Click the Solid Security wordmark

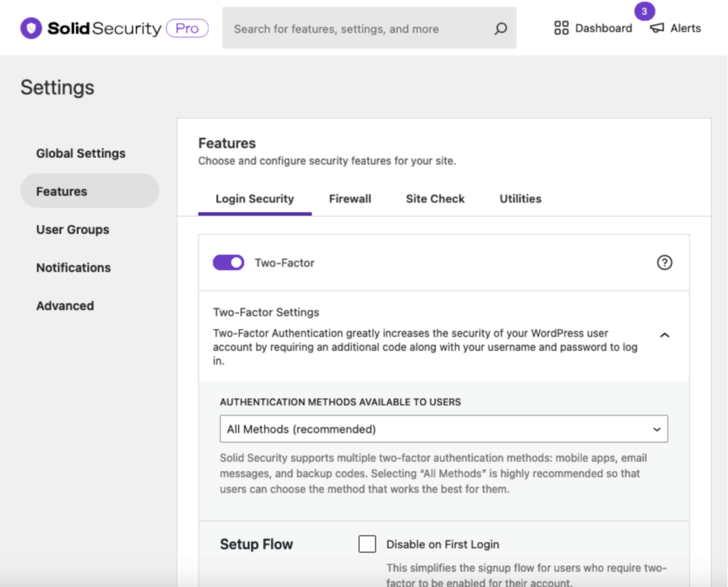click(x=105, y=28)
